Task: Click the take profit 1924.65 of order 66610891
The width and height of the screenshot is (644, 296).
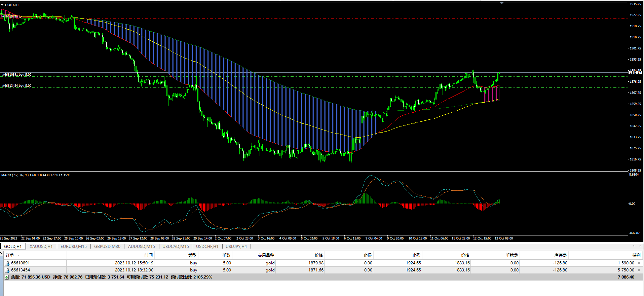Action: (x=413, y=263)
